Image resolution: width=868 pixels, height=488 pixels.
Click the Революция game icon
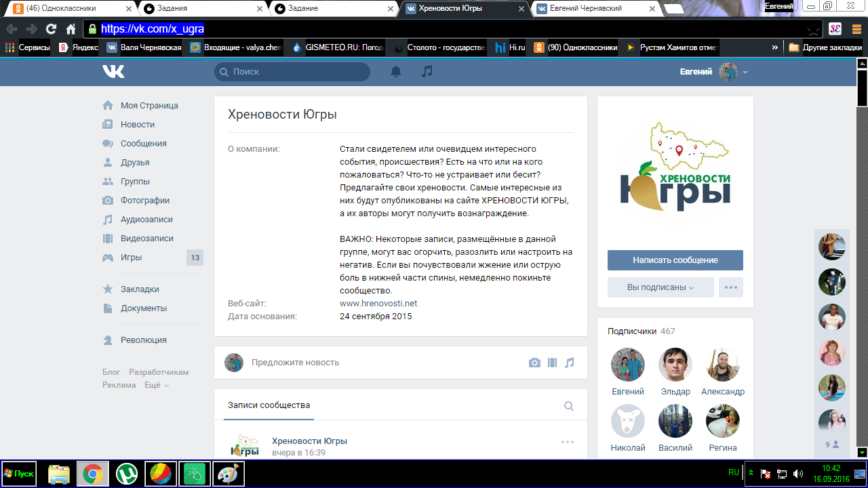coord(108,340)
